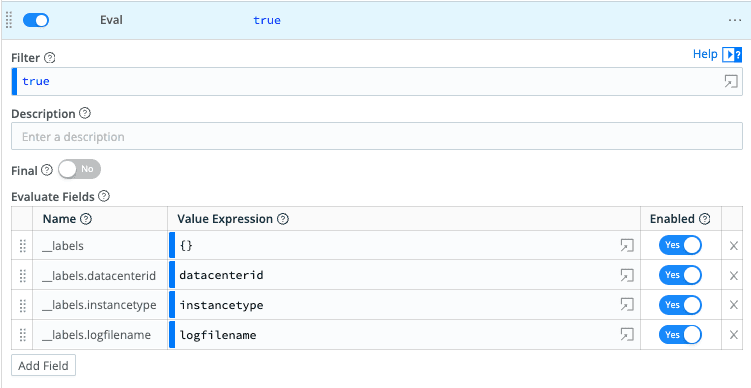Remove the __labels.instancetype field row
Screen dimensions: 751x388
click(733, 305)
